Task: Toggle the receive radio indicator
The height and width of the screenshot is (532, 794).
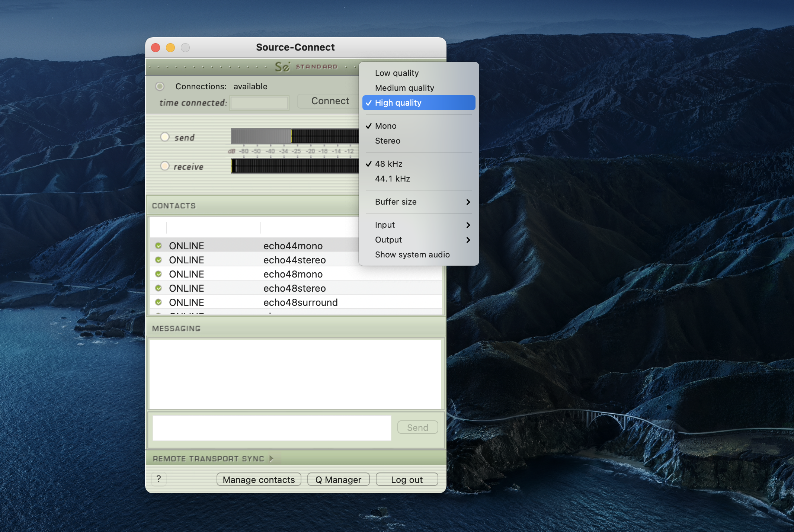Action: 165,166
